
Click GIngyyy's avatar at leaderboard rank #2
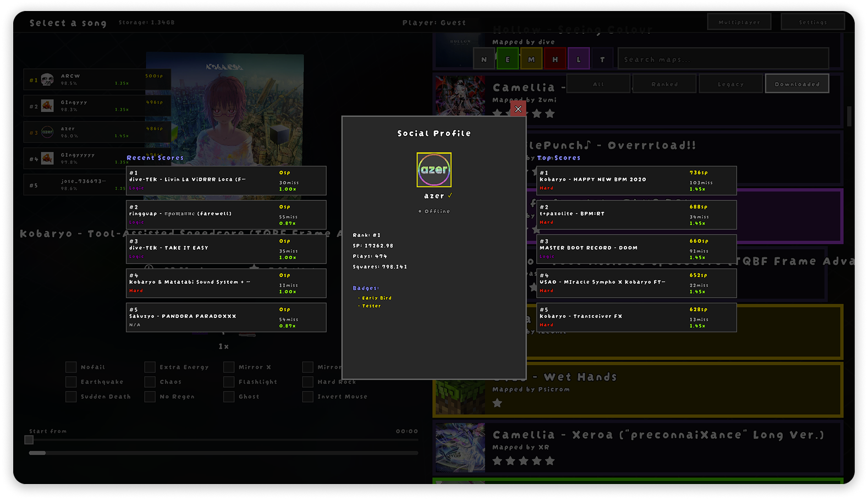click(x=47, y=106)
